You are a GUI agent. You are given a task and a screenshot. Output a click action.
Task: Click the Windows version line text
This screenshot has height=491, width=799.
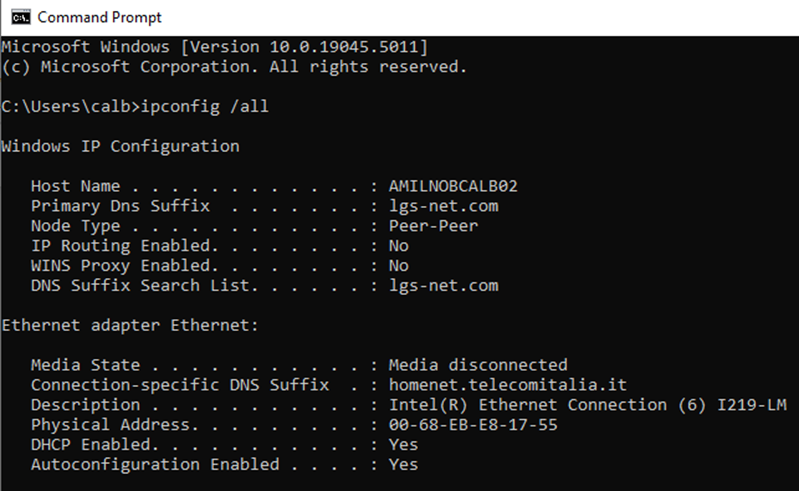click(x=216, y=47)
